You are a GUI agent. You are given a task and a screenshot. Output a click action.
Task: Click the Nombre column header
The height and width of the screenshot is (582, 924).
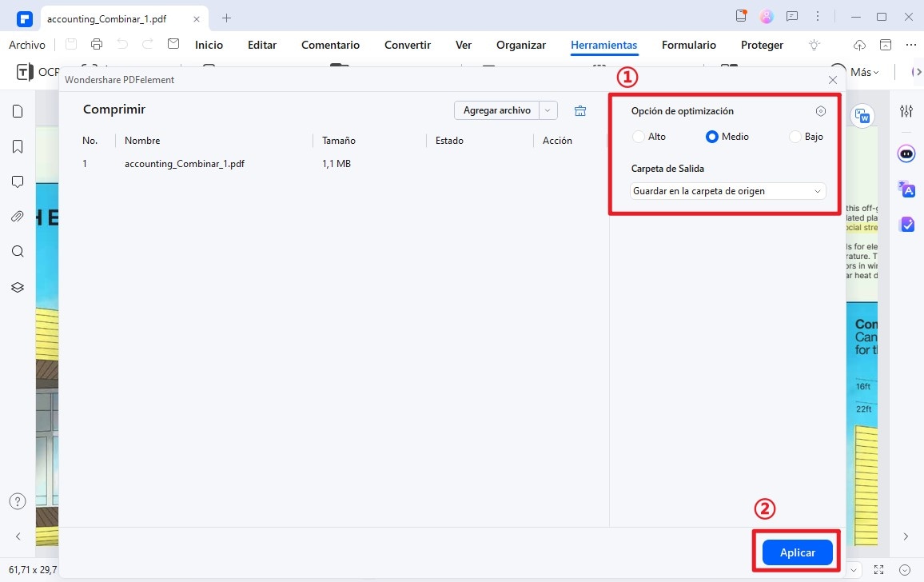[142, 141]
